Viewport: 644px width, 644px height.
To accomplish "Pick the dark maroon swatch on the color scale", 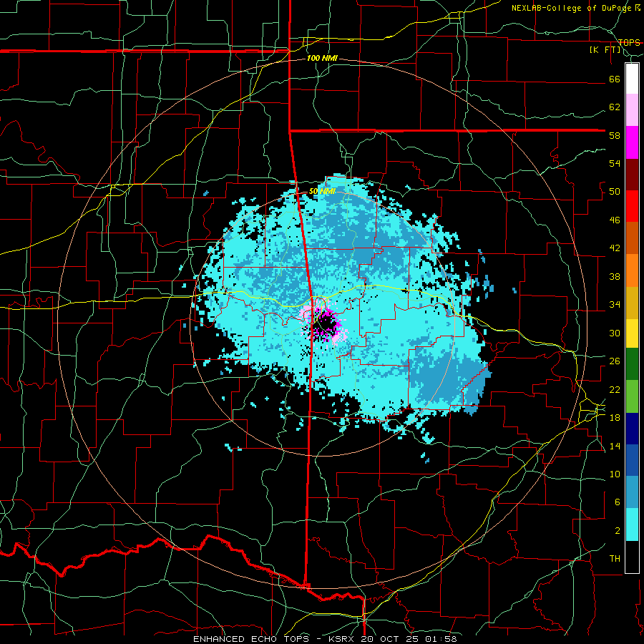I will point(632,174).
